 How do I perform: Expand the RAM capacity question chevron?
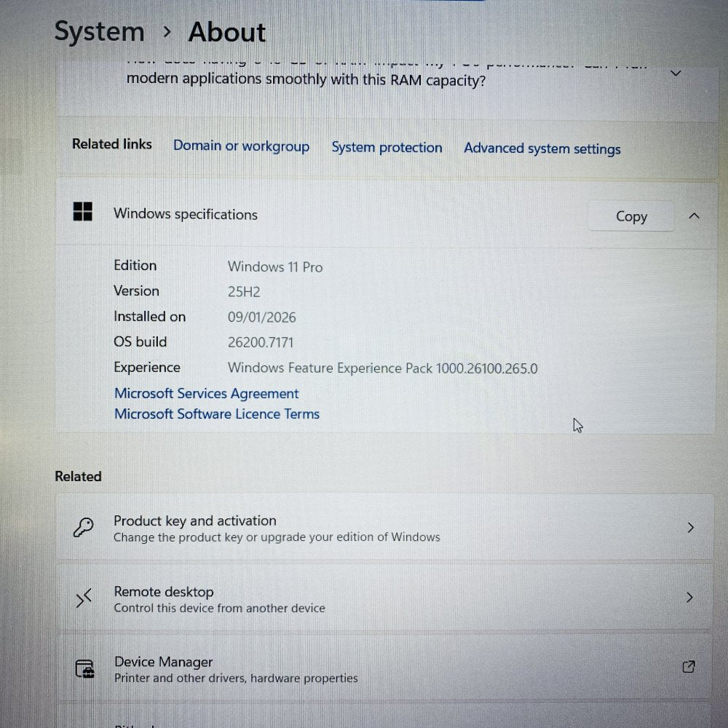(x=676, y=74)
